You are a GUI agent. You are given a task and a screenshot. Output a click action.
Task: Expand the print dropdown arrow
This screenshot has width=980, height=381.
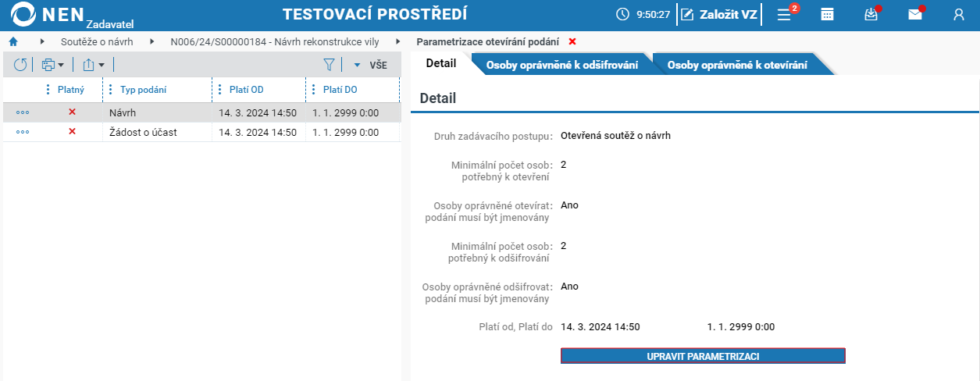(60, 65)
